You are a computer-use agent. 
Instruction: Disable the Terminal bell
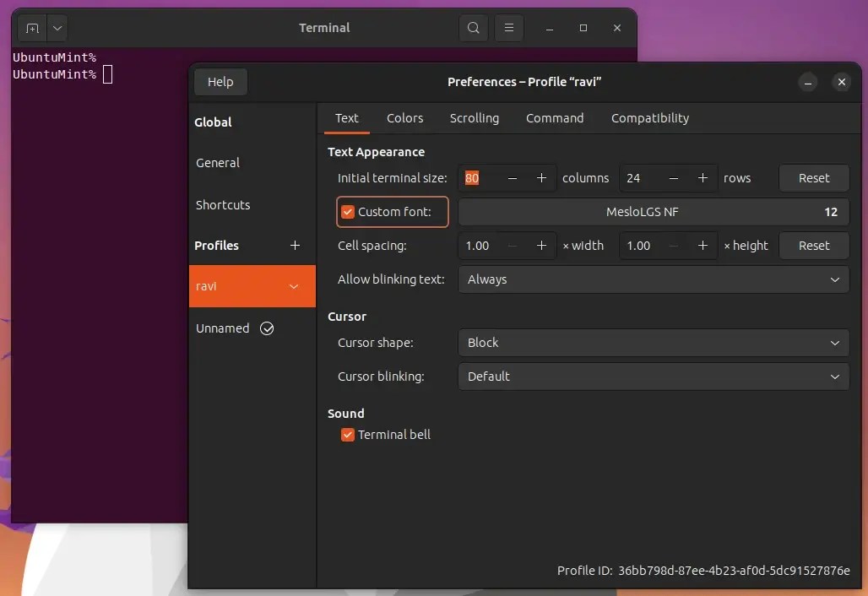348,434
